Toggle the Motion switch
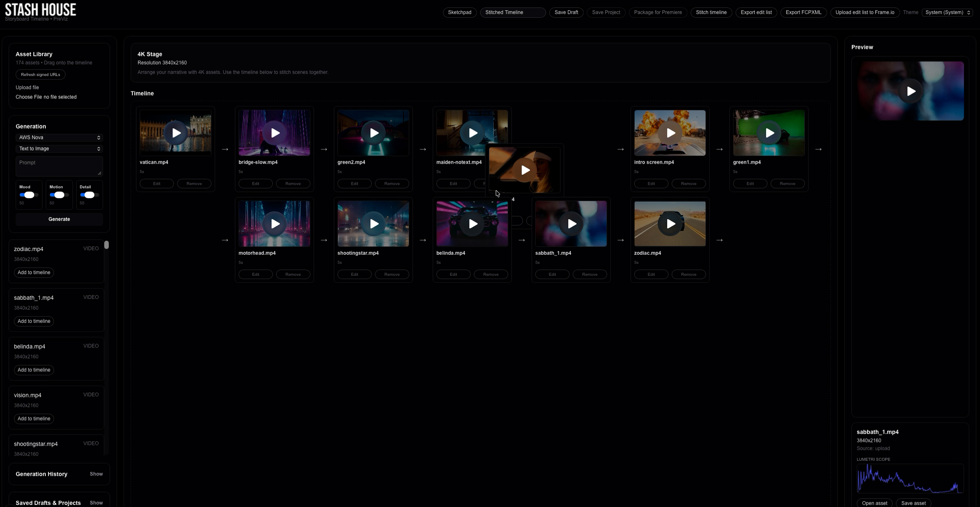Screen dimensions: 980x507 pos(59,195)
